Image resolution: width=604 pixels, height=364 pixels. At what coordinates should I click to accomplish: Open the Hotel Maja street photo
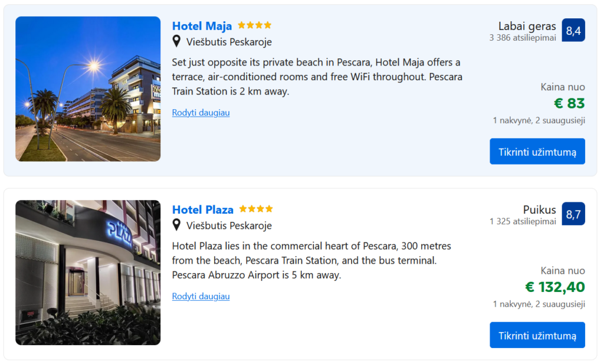[x=88, y=89]
